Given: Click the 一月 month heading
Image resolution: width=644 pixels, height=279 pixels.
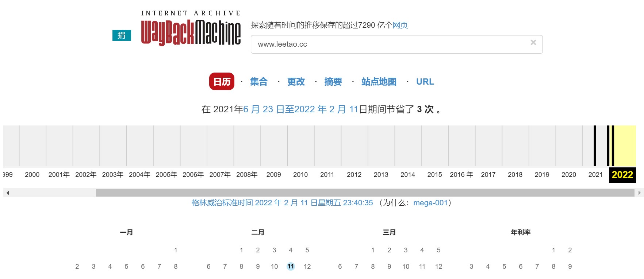Looking at the screenshot, I should click(126, 232).
